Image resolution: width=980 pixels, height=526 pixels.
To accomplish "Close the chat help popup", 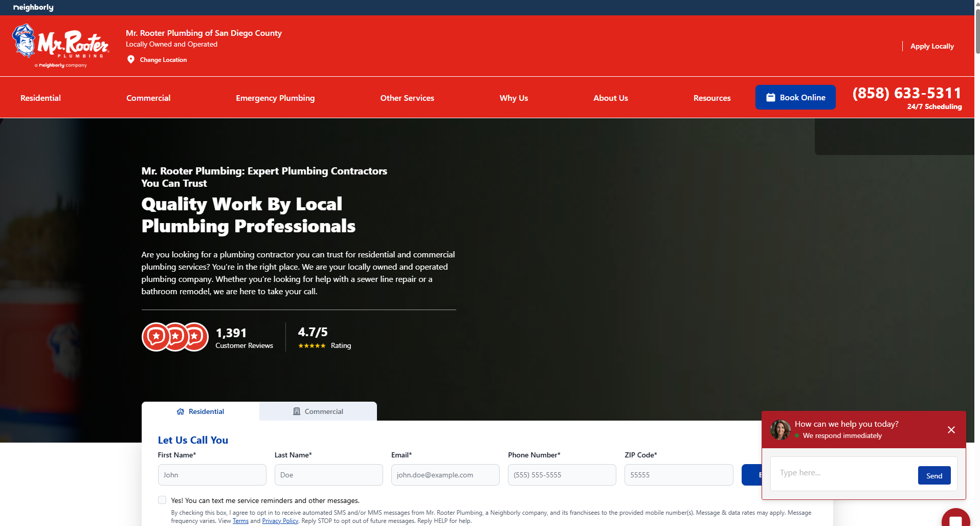I will pos(951,430).
